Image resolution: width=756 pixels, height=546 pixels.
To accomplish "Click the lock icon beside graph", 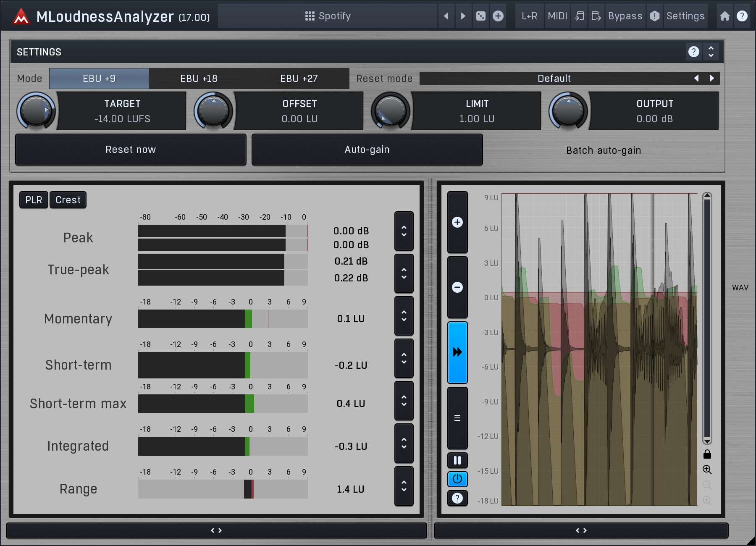I will (707, 454).
